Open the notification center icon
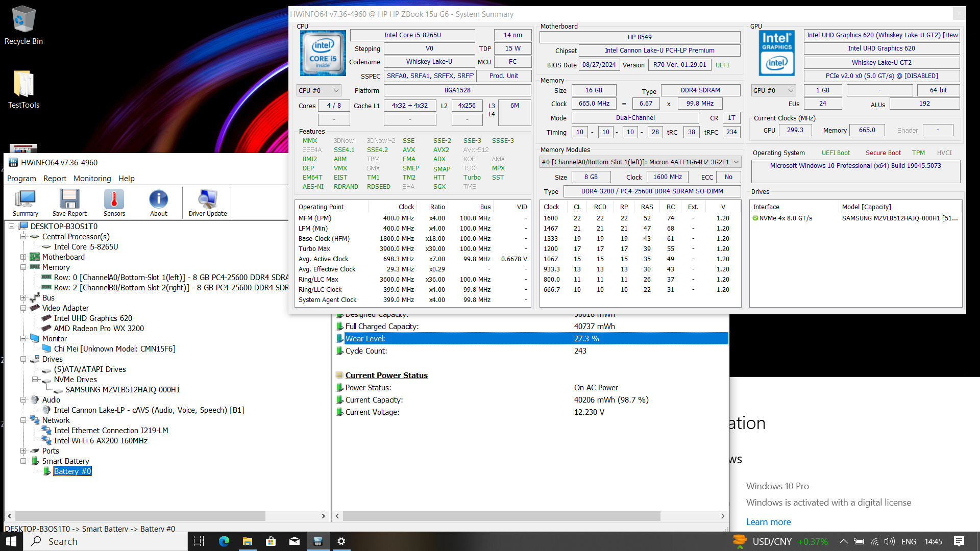The width and height of the screenshot is (980, 551). 959,541
